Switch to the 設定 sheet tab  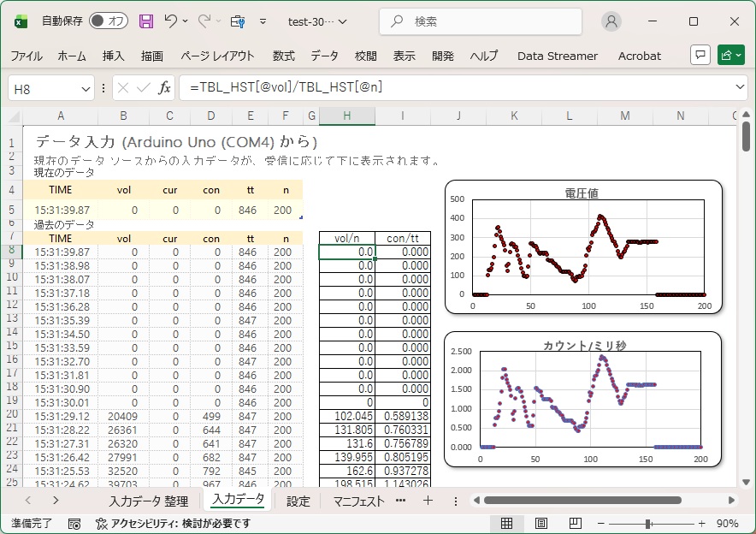click(298, 501)
